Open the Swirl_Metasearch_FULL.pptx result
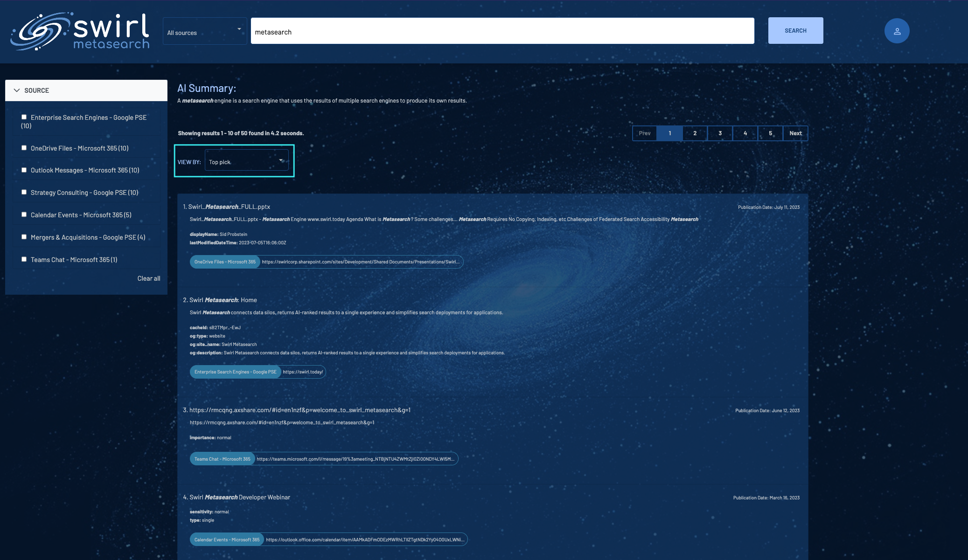This screenshot has height=560, width=968. [x=228, y=206]
